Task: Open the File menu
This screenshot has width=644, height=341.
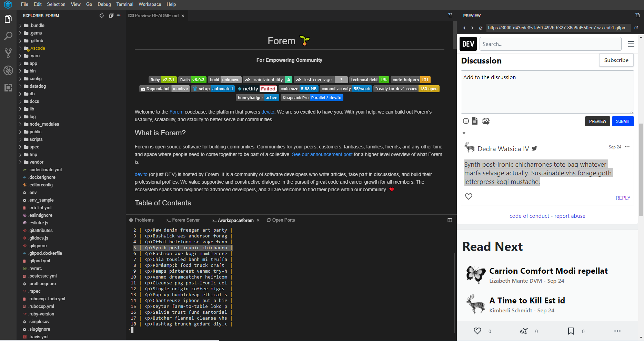Action: coord(24,4)
